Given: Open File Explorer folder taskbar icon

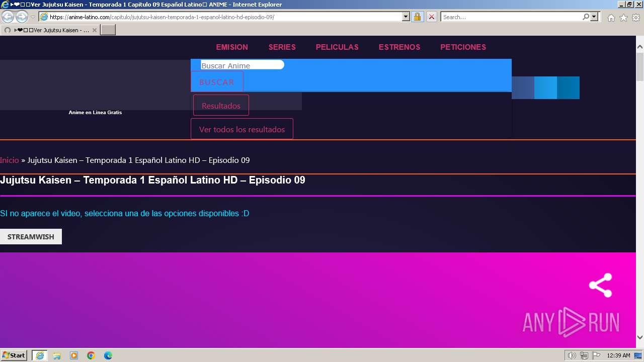Looking at the screenshot, I should click(57, 355).
